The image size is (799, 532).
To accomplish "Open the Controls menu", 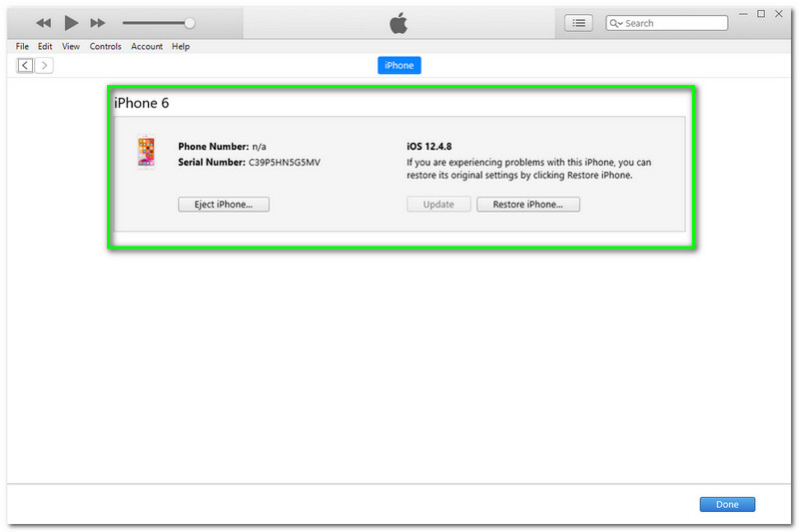I will click(x=106, y=46).
